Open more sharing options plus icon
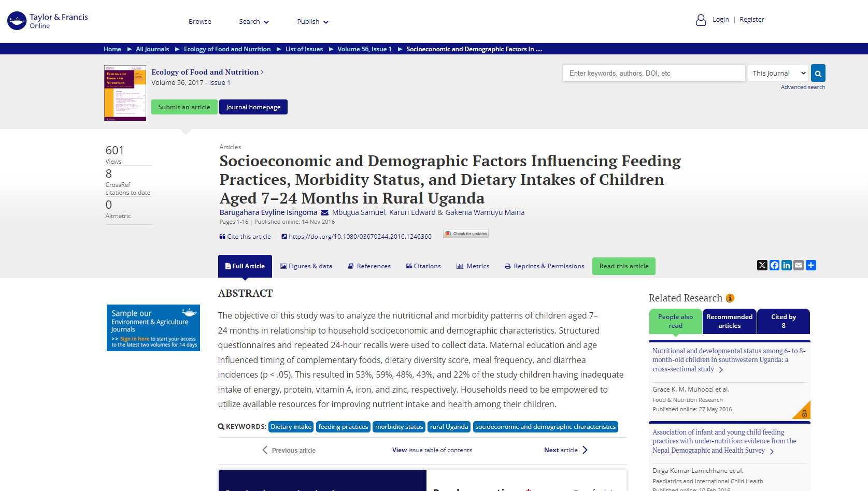This screenshot has width=868, height=491. [x=811, y=265]
